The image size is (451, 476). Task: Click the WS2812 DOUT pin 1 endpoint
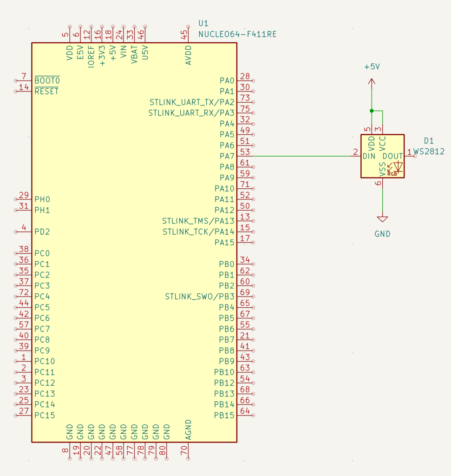[415, 156]
